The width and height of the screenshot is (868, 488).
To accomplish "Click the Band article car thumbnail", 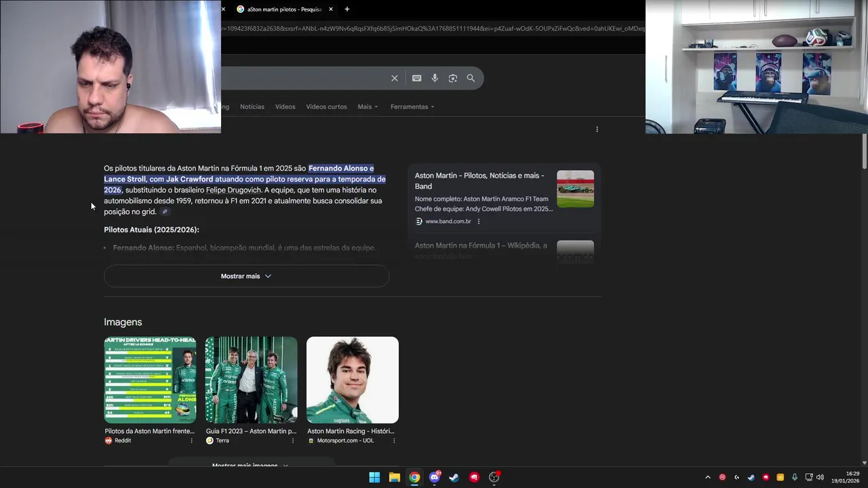I will click(576, 189).
